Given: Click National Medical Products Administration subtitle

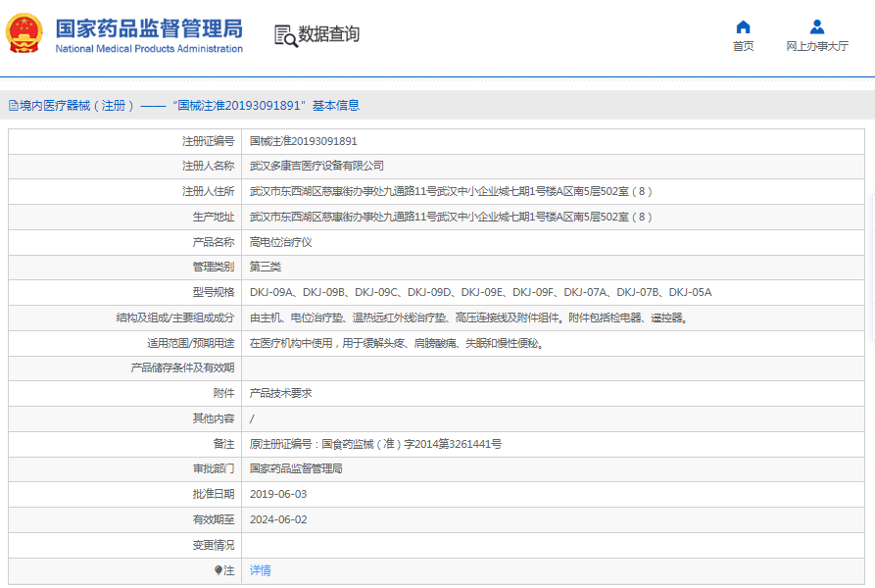Looking at the screenshot, I should (x=149, y=49).
